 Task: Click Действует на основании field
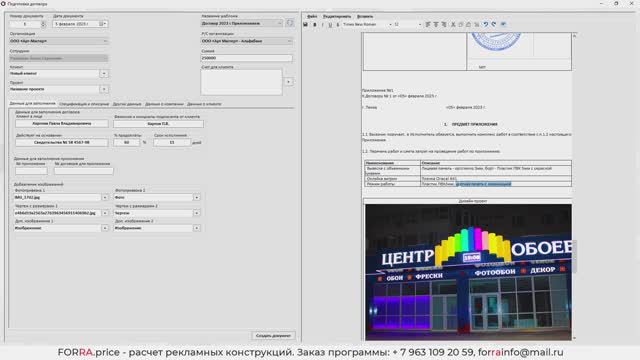pyautogui.click(x=62, y=142)
